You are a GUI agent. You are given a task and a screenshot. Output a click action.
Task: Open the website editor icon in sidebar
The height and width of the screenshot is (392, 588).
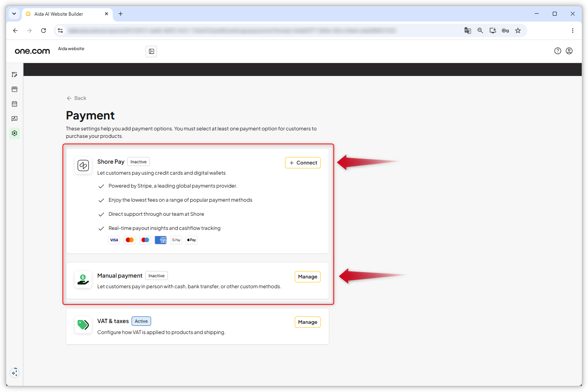[14, 74]
